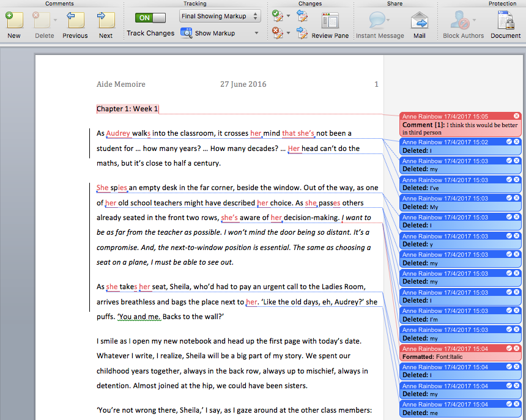Reject the current change with red X icon
Viewport: 526px width, 420px height.
[x=277, y=33]
